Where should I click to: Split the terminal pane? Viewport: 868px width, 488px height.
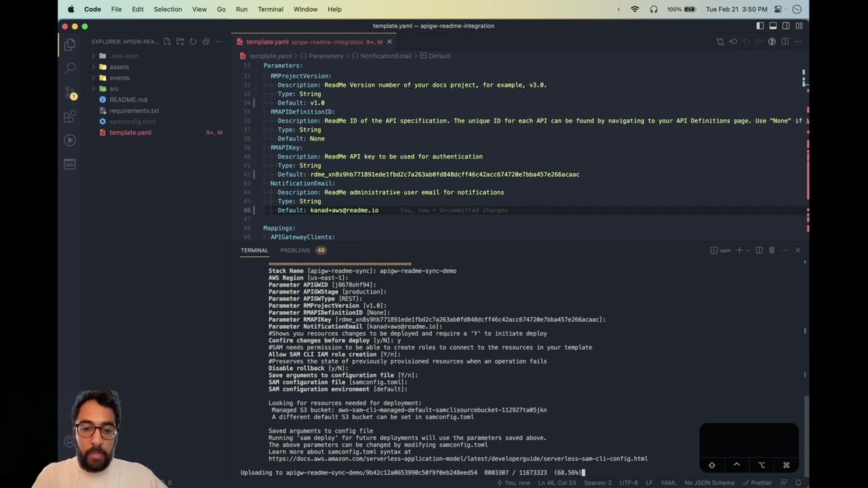click(x=759, y=250)
